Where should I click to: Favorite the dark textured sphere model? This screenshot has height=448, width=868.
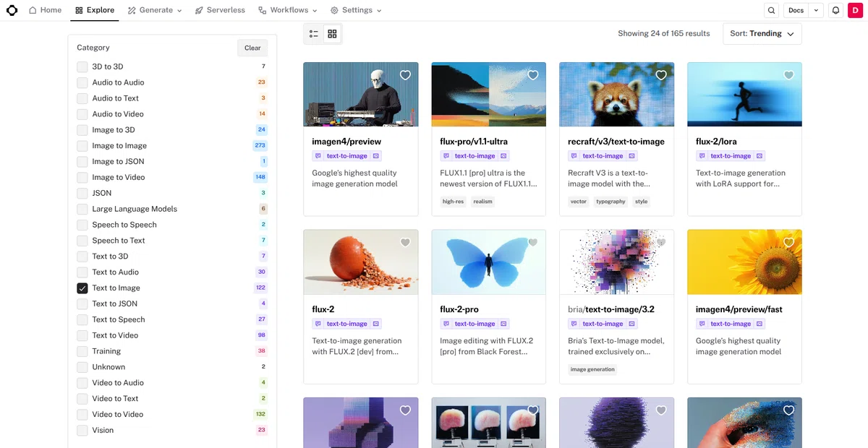(x=661, y=410)
